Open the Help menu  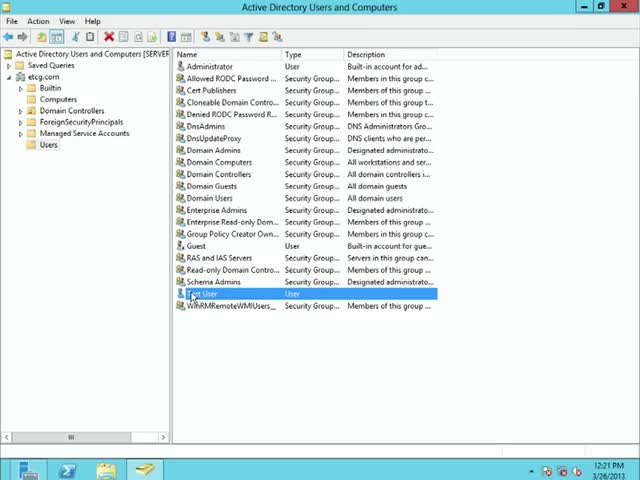pyautogui.click(x=93, y=21)
